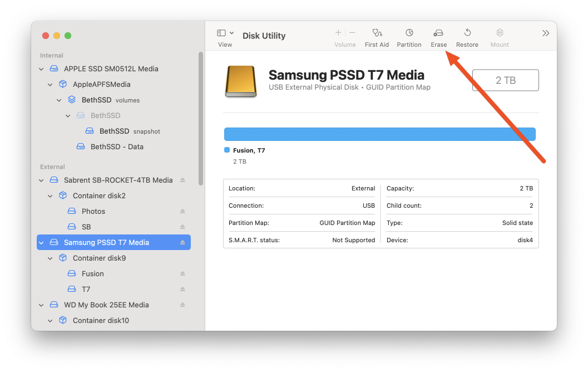Click the "Solid state" type value
Image resolution: width=588 pixels, height=372 pixels.
pyautogui.click(x=517, y=223)
